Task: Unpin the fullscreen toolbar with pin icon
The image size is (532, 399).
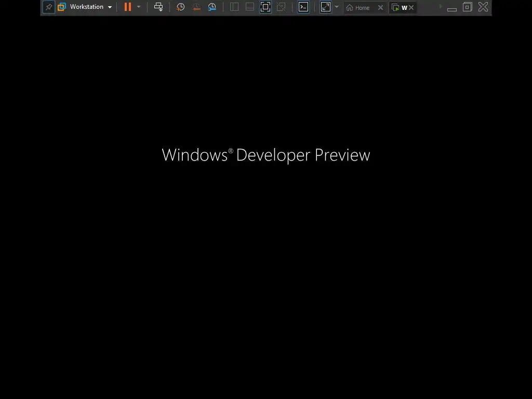Action: point(49,7)
